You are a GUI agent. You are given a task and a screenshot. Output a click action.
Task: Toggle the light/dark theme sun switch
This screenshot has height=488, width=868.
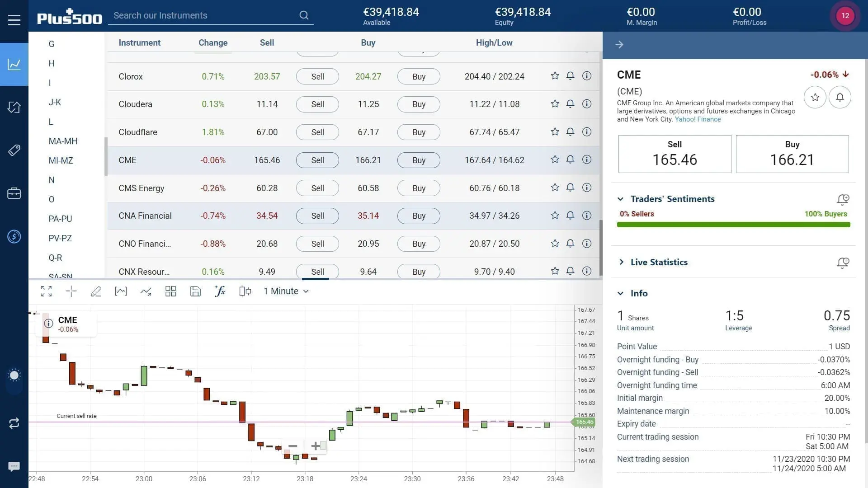click(x=14, y=375)
